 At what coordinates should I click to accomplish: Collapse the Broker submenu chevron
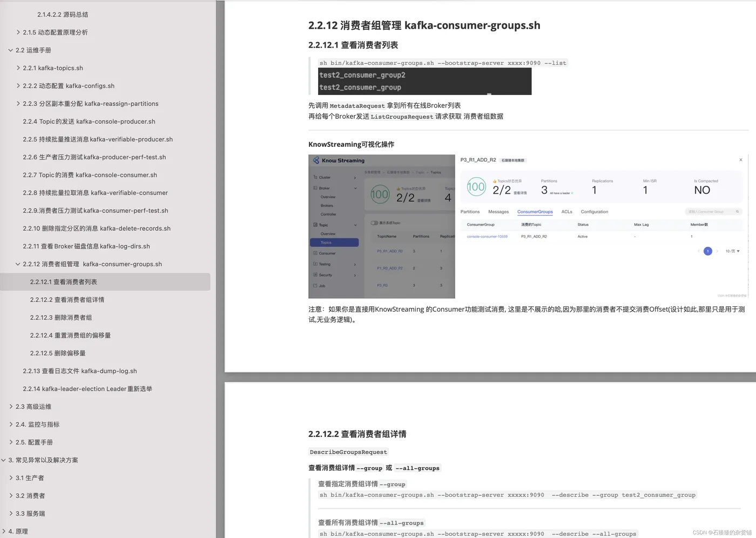tap(355, 189)
